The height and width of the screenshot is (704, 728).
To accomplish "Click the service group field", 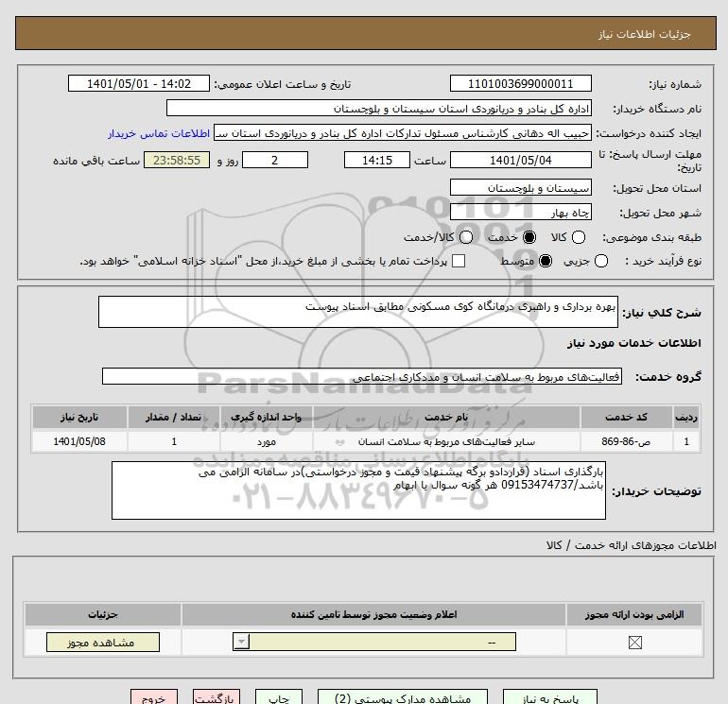I will [362, 376].
